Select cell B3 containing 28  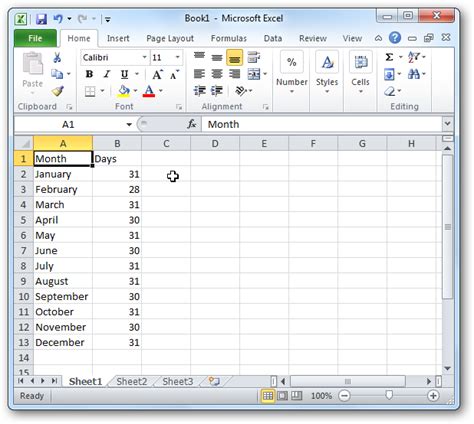(117, 189)
